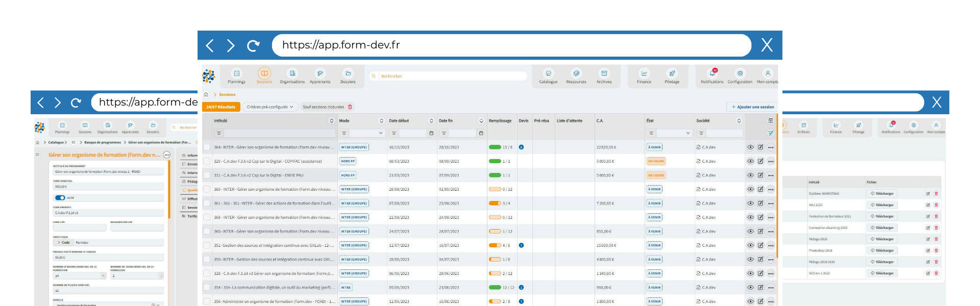Open the Mode column filter dropdown
The image size is (980, 306).
366,133
